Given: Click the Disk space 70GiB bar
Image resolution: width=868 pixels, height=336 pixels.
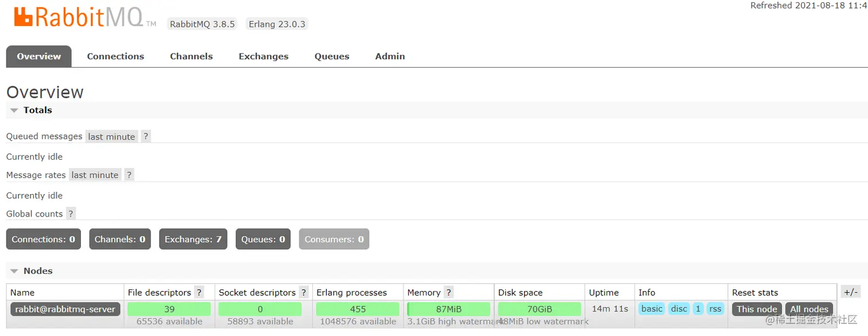Looking at the screenshot, I should (x=540, y=309).
